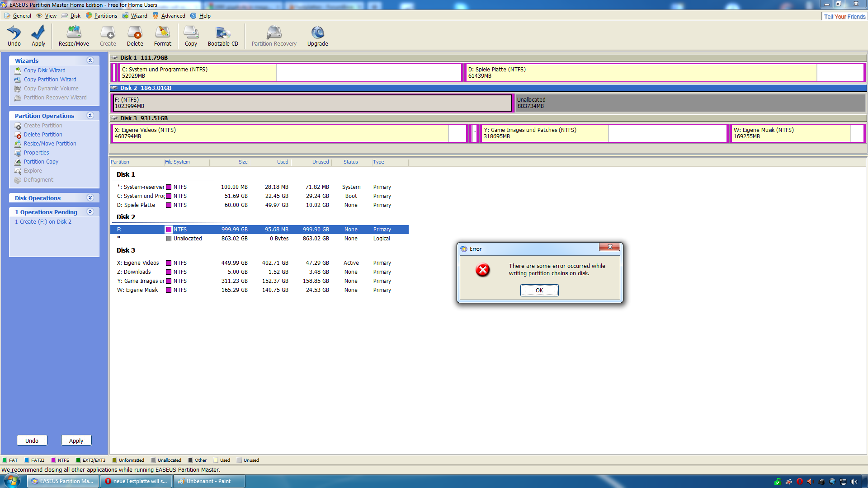Viewport: 868px width, 488px height.
Task: Click the Format toolbar icon
Action: click(x=163, y=36)
